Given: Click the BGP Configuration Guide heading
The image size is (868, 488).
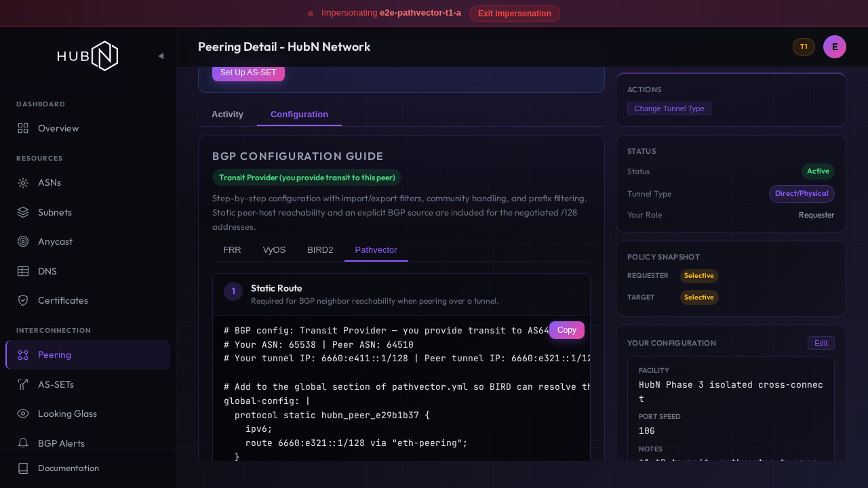Looking at the screenshot, I should tap(298, 157).
